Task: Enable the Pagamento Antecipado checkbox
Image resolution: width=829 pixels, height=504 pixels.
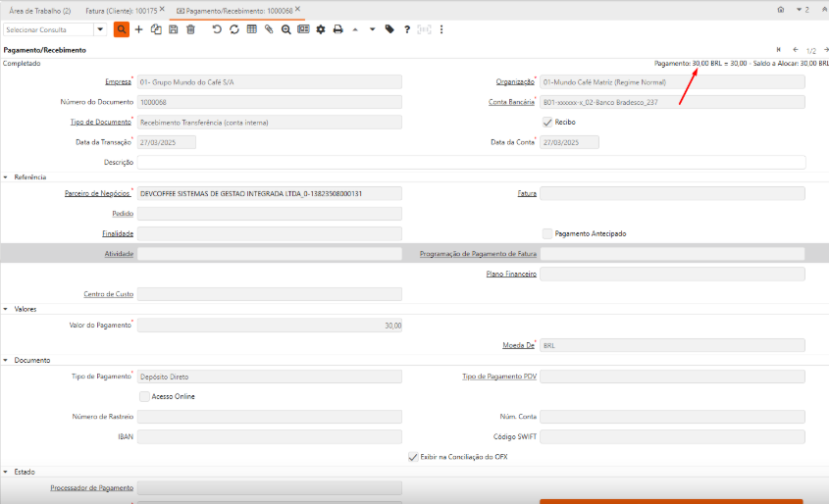Action: pyautogui.click(x=547, y=233)
